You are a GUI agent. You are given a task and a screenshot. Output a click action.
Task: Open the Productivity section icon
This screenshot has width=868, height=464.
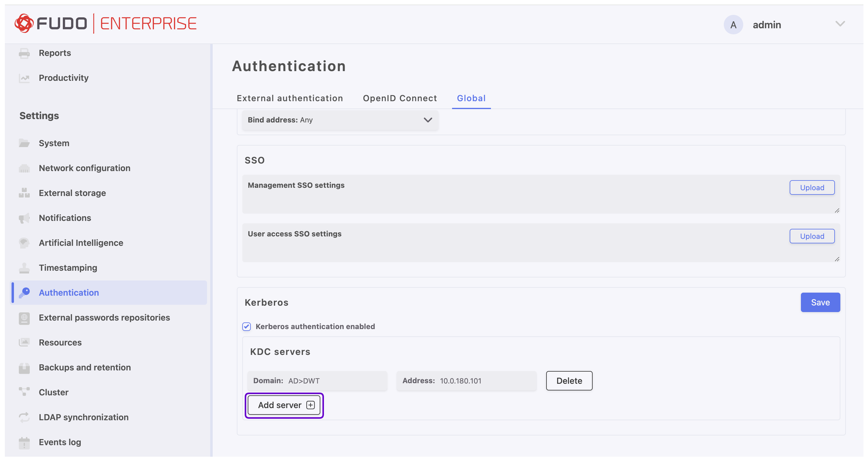(24, 77)
